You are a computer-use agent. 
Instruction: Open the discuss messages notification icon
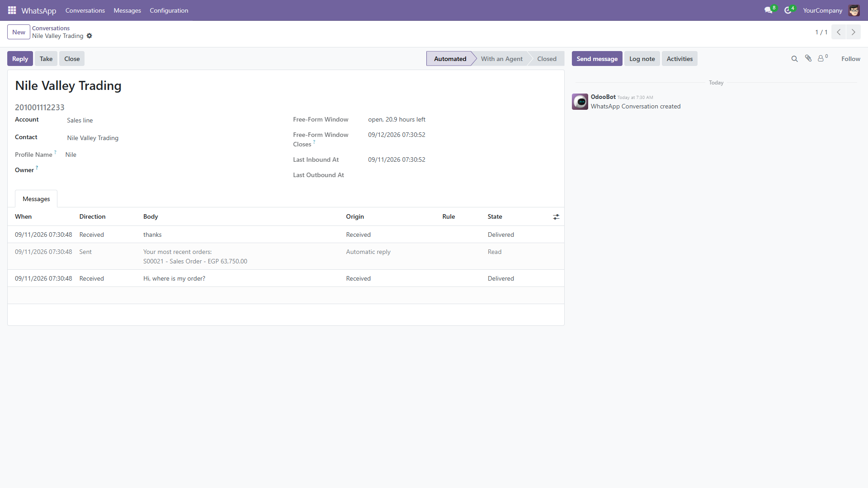tap(769, 10)
